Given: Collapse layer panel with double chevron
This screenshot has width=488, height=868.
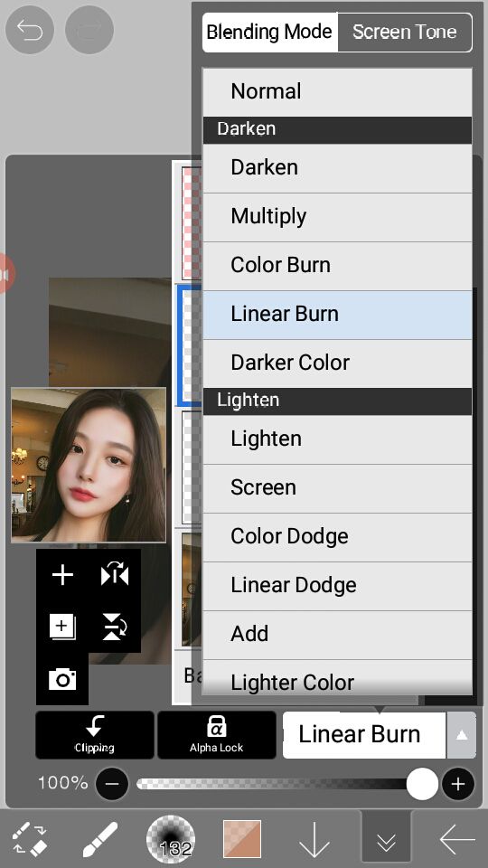Looking at the screenshot, I should [x=386, y=840].
